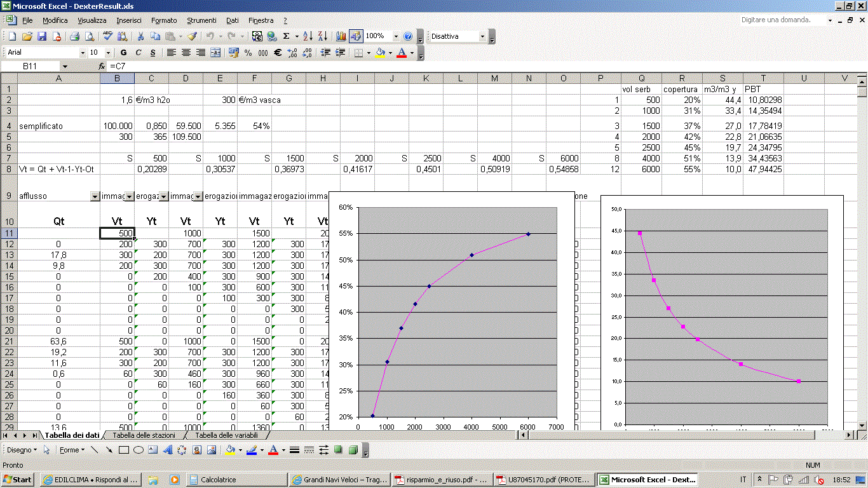The image size is (868, 488).
Task: Select the Print Preview icon
Action: (x=90, y=36)
